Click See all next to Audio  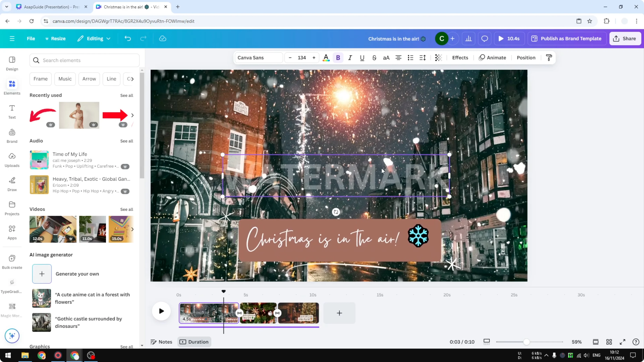click(x=127, y=141)
